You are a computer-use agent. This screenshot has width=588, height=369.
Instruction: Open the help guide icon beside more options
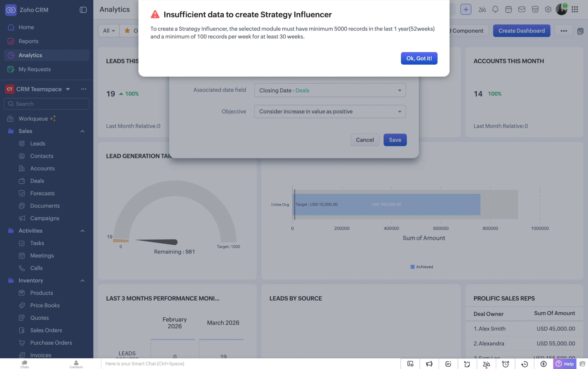pyautogui.click(x=580, y=31)
